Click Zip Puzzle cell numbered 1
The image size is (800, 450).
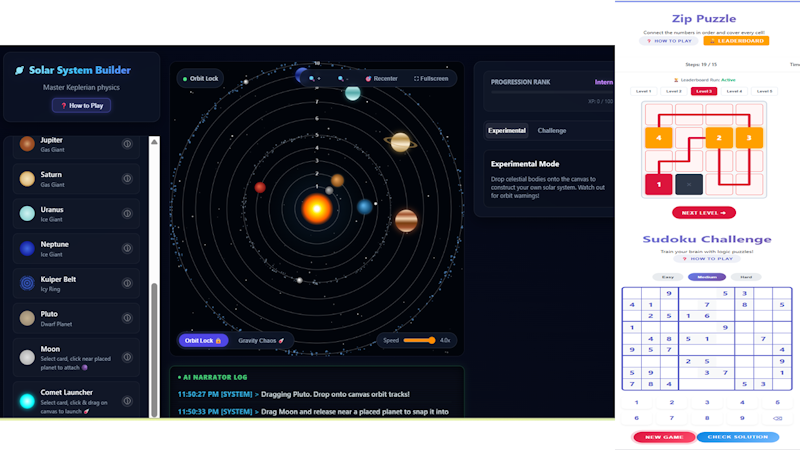pos(659,185)
